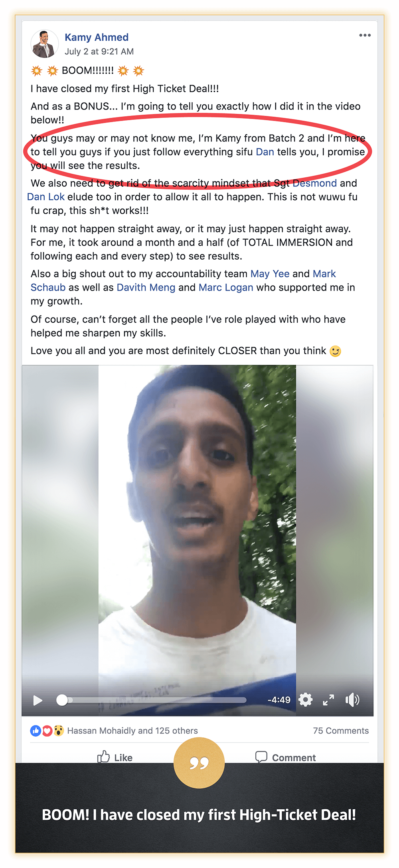Click the post timestamp July 2 at 9:21 AM
The image size is (399, 868).
click(x=99, y=52)
